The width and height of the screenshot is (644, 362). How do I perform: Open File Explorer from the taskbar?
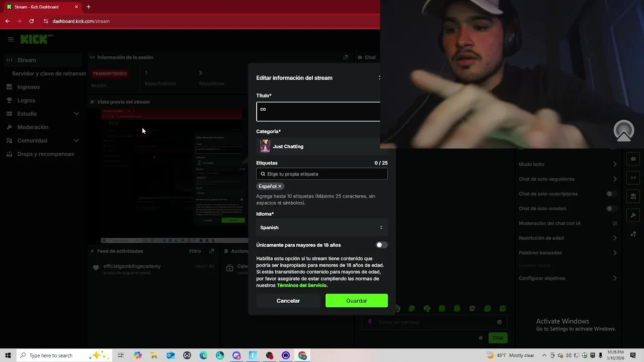pyautogui.click(x=154, y=355)
